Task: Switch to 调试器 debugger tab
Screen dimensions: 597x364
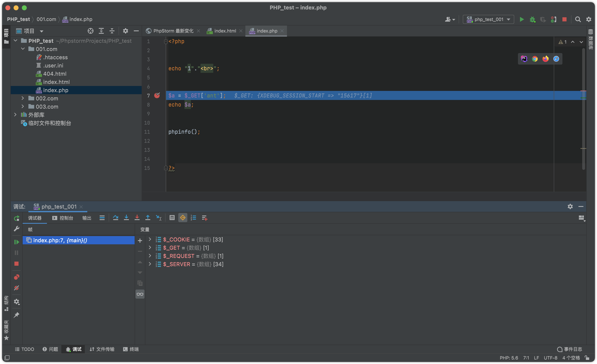Action: (x=35, y=218)
